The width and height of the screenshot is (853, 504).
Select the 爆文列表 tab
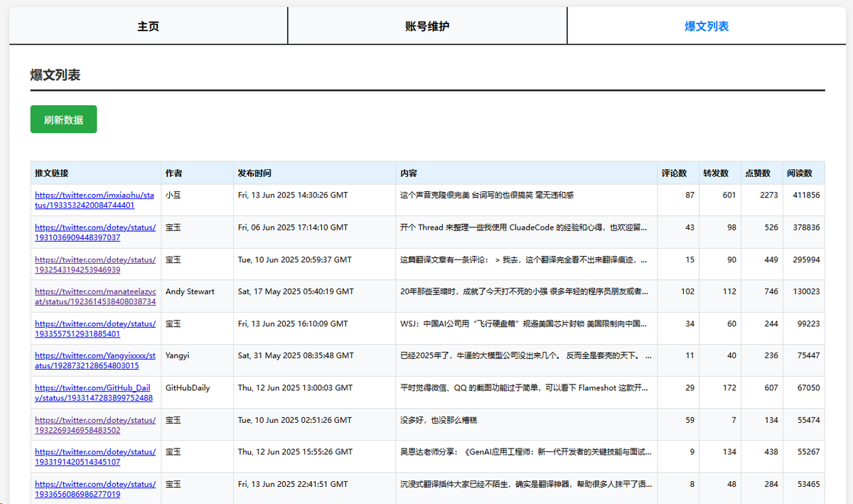coord(706,26)
